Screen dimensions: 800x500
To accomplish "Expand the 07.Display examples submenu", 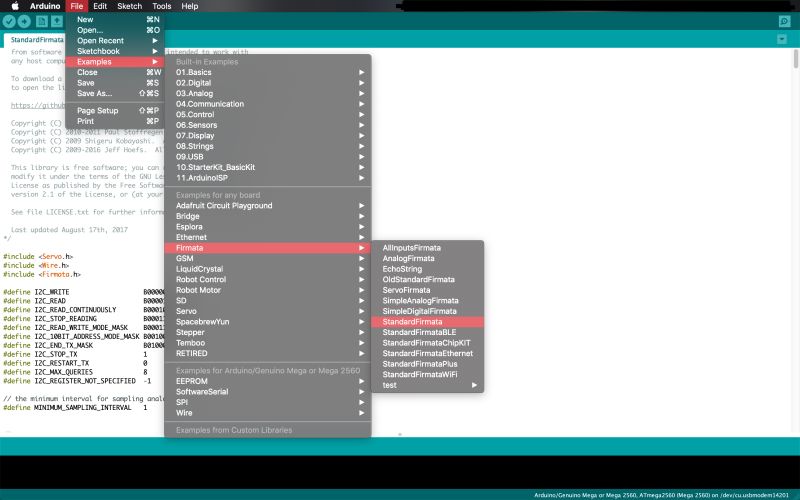I will pos(268,136).
